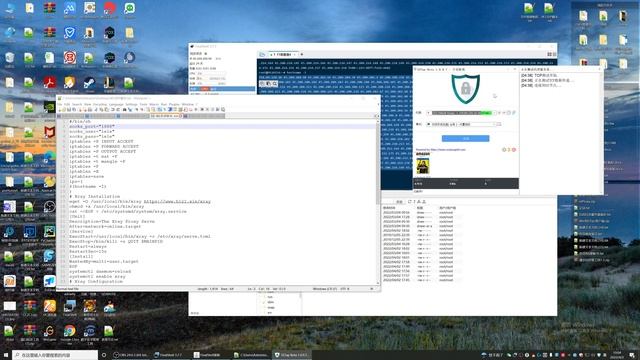The height and width of the screenshot is (360, 640).
Task: Click line 'Restart=always' in the editor
Action: 87,247
